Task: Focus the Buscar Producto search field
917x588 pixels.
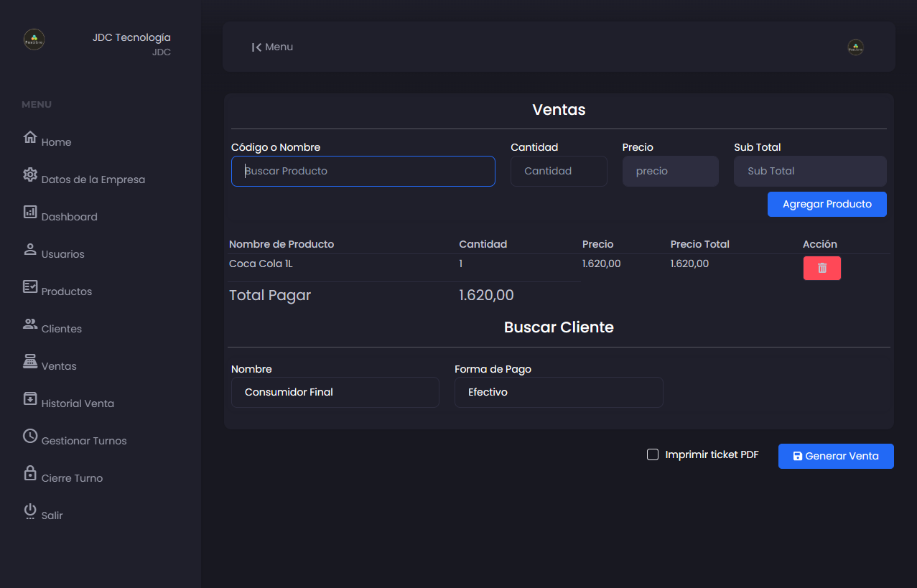Action: [x=363, y=171]
